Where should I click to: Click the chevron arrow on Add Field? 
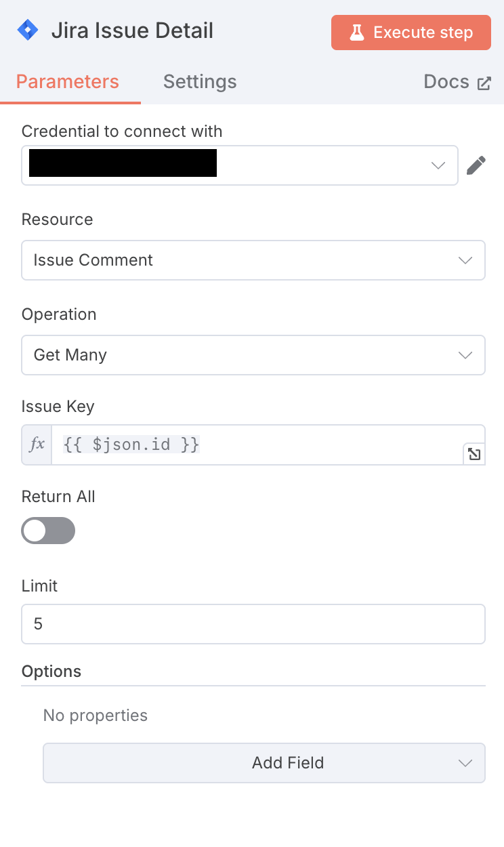[465, 763]
